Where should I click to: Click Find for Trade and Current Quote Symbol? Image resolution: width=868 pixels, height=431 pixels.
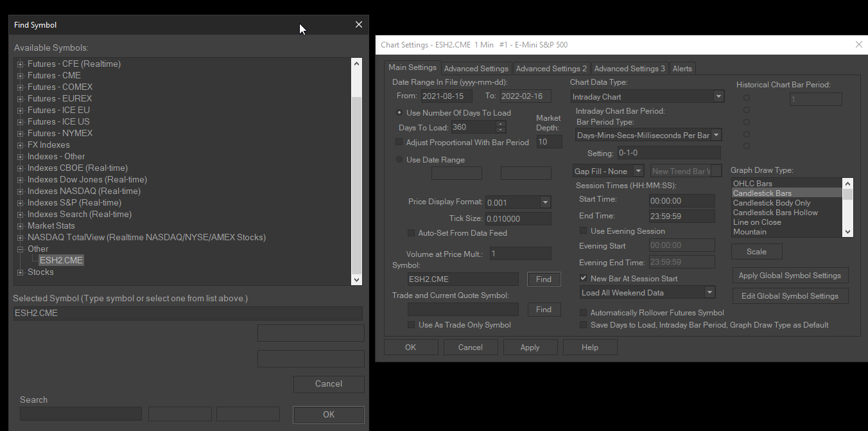click(x=544, y=310)
